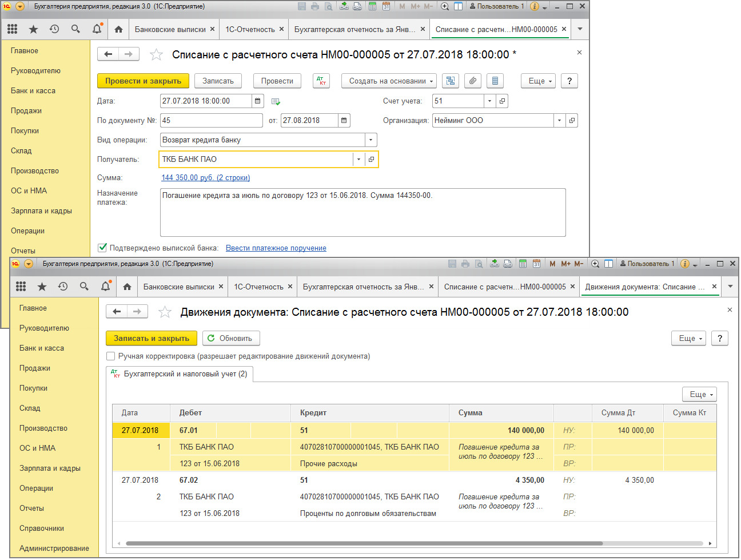Open the calendar picker beside the Дата field

click(258, 101)
